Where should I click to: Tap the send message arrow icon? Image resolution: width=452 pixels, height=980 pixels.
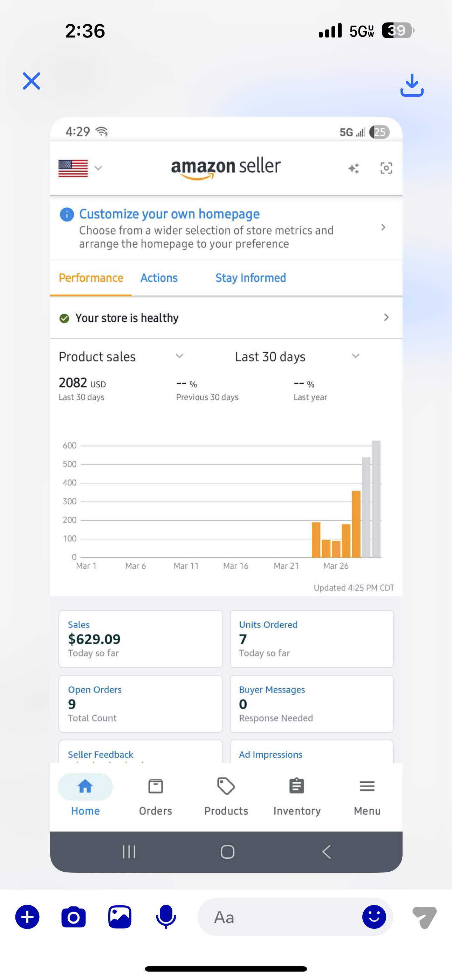(x=425, y=917)
